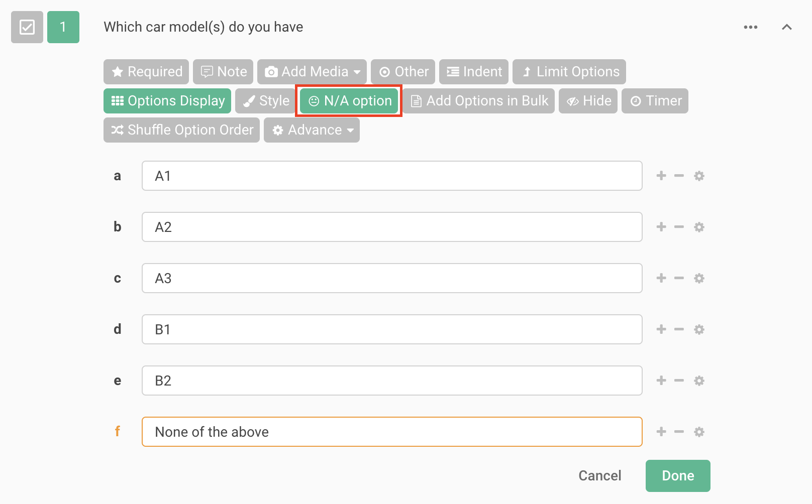
Task: Open Limit Options settings
Action: pyautogui.click(x=569, y=72)
